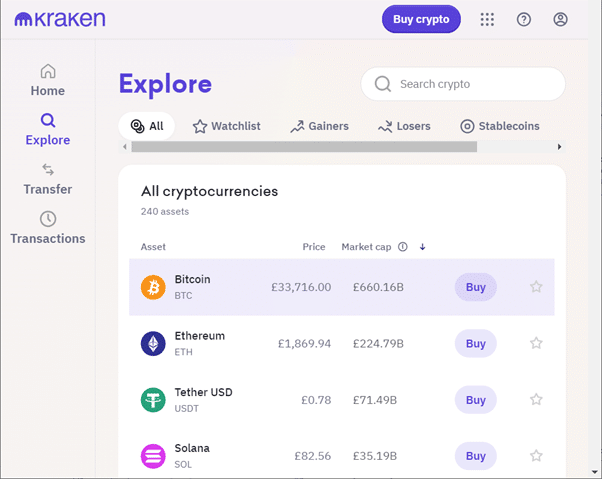
Task: Click the Solana price £82.56
Action: (313, 456)
